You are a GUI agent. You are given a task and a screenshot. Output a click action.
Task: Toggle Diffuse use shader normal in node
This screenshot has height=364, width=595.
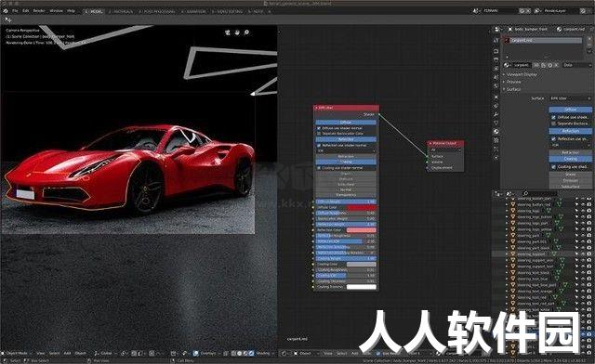(319, 128)
